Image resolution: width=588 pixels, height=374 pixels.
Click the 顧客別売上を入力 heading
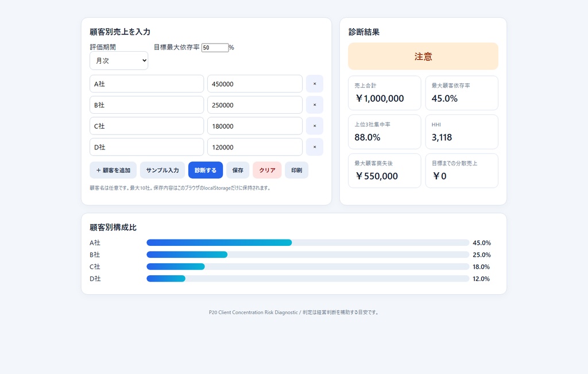120,32
